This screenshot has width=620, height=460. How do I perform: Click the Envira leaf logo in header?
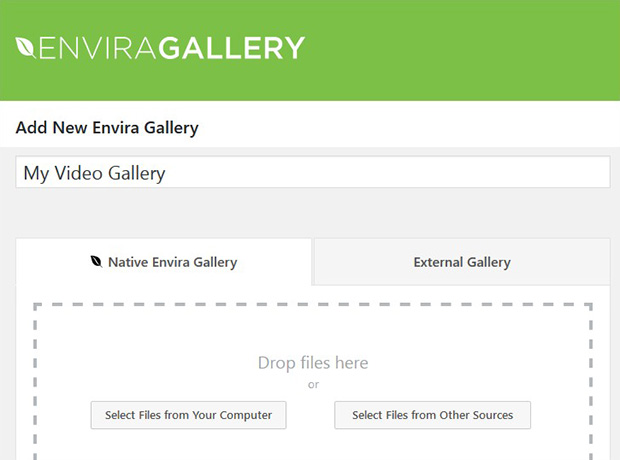[25, 47]
